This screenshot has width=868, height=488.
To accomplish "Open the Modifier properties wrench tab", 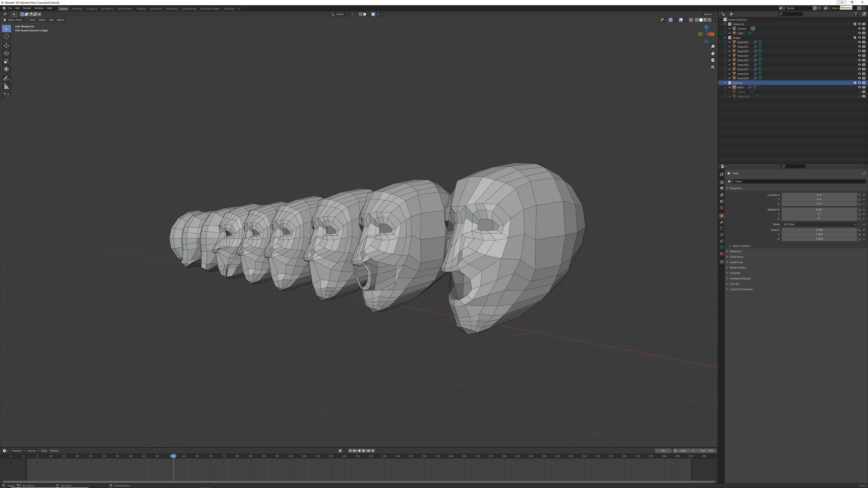I will pyautogui.click(x=722, y=222).
